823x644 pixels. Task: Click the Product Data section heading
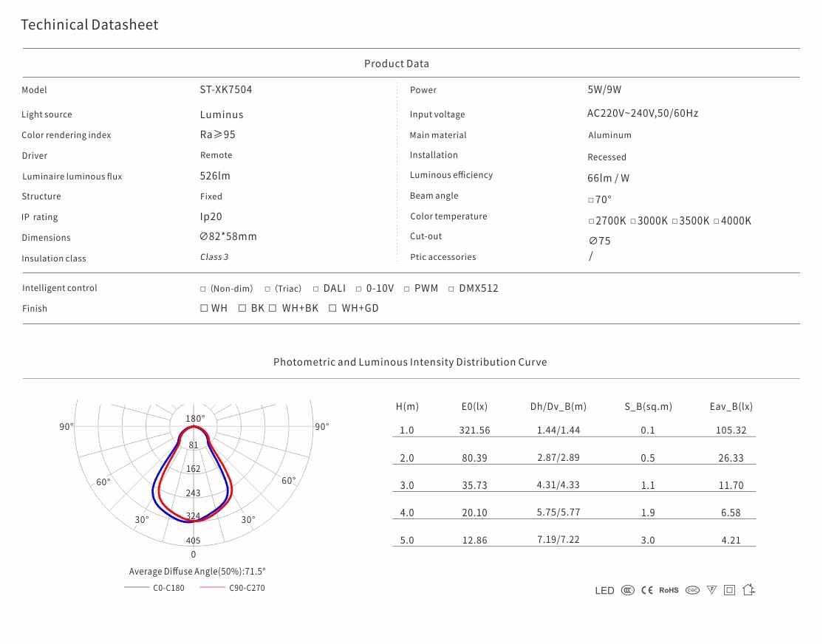396,64
